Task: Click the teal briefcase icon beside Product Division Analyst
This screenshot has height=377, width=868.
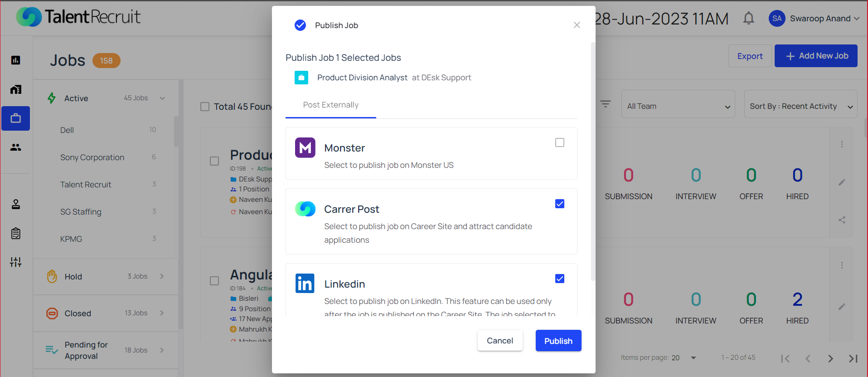Action: [301, 78]
